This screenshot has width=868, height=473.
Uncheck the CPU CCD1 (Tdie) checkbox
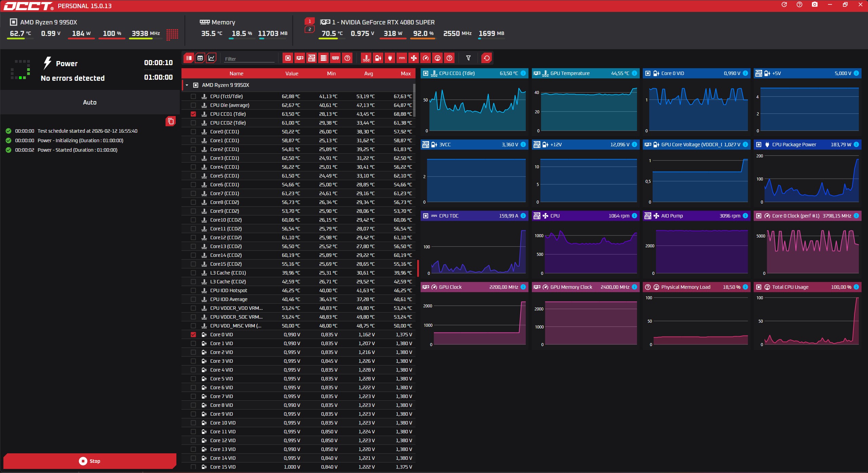click(193, 114)
